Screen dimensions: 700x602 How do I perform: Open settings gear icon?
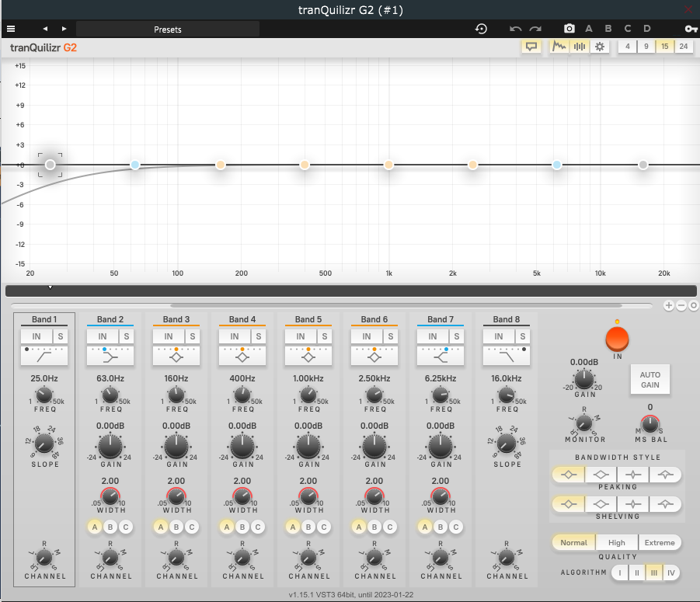coord(600,47)
